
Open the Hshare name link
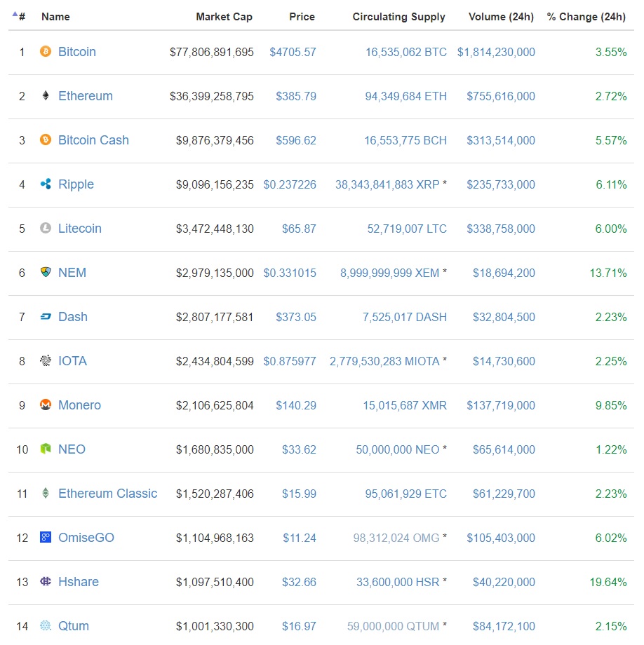coord(78,582)
